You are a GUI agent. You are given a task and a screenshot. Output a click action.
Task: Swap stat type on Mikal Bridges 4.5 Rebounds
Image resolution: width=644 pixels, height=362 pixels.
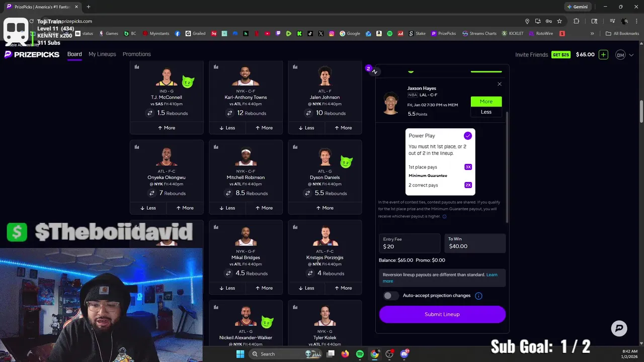228,273
